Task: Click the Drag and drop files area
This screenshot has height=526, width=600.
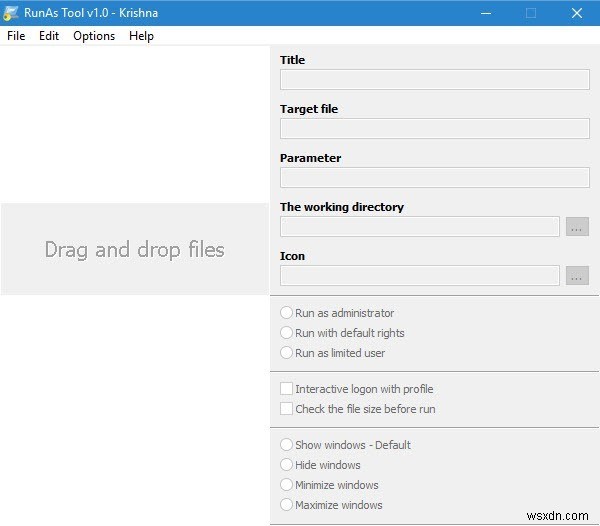Action: (135, 249)
